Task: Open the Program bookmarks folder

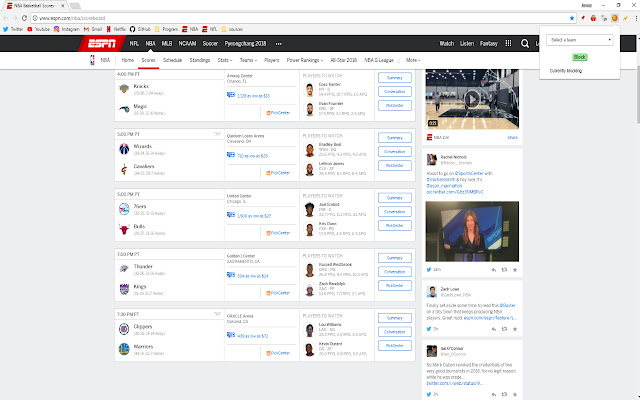Action: tap(166, 29)
